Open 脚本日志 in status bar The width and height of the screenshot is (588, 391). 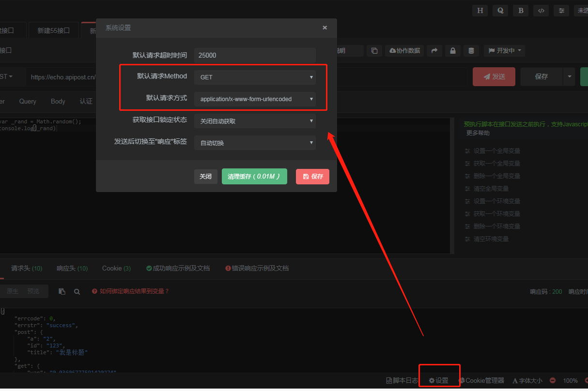pyautogui.click(x=402, y=381)
